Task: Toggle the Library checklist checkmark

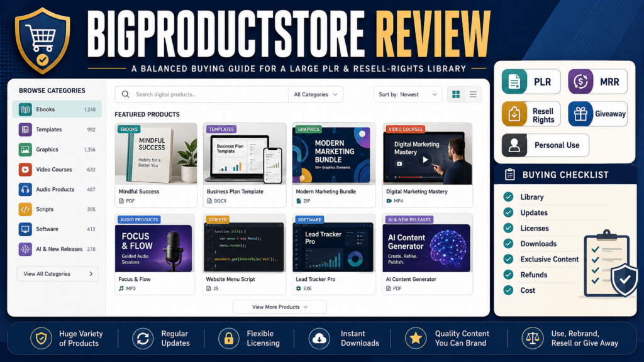Action: point(508,197)
